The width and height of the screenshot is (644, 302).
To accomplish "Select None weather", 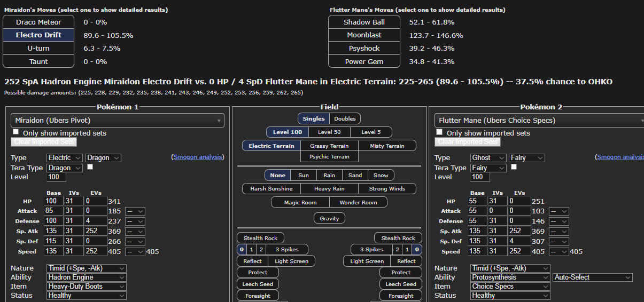I will click(278, 175).
